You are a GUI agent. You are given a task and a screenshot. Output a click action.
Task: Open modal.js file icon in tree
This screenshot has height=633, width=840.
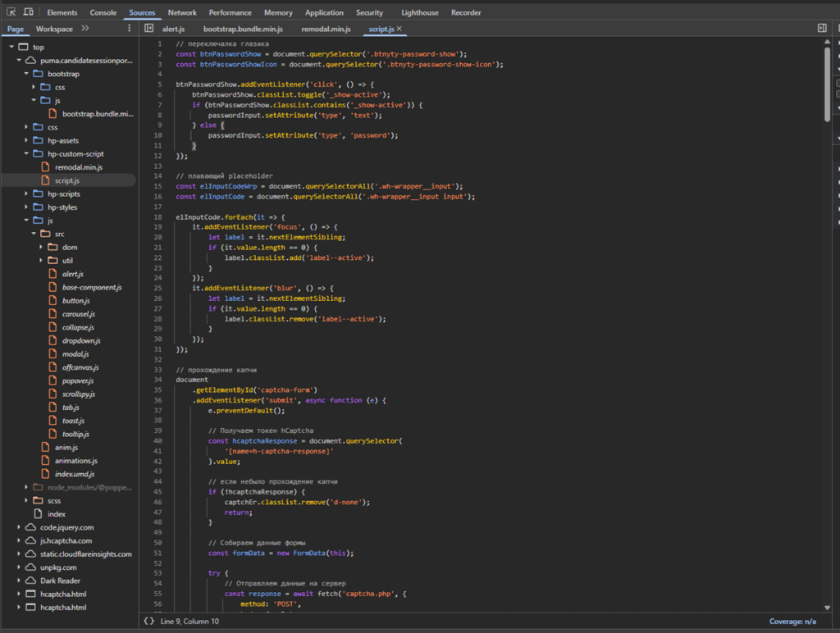coord(52,354)
